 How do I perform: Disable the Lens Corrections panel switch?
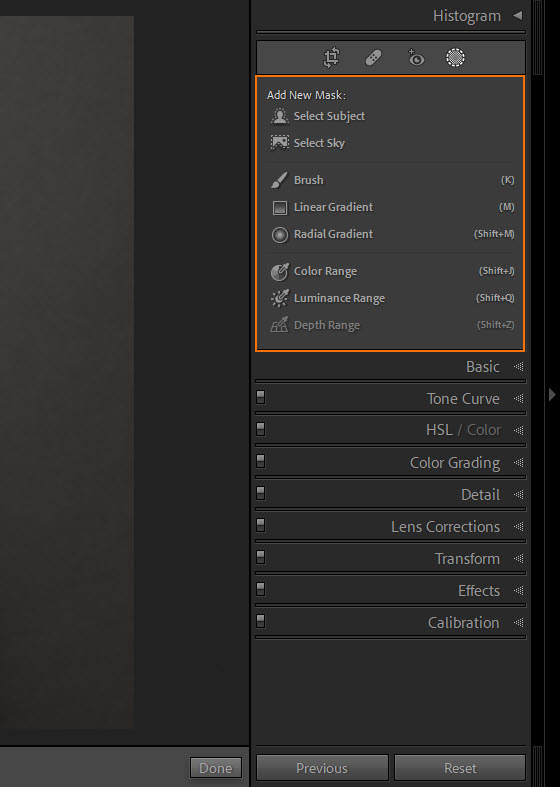[260, 525]
